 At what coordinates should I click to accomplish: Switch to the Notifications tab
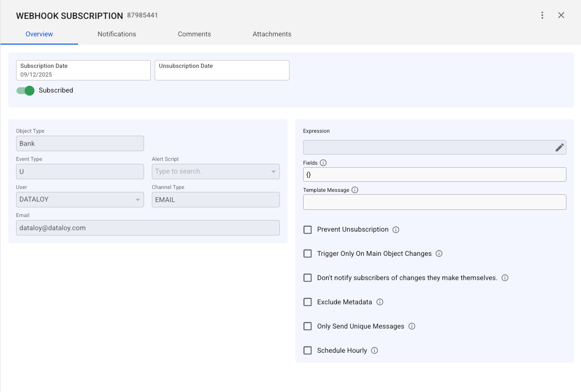tap(117, 34)
